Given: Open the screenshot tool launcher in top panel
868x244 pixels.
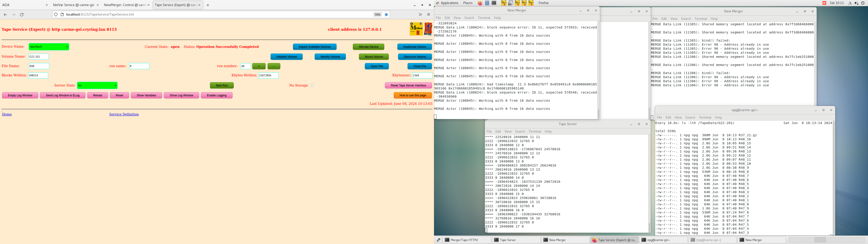Looking at the screenshot, I should [x=510, y=3].
